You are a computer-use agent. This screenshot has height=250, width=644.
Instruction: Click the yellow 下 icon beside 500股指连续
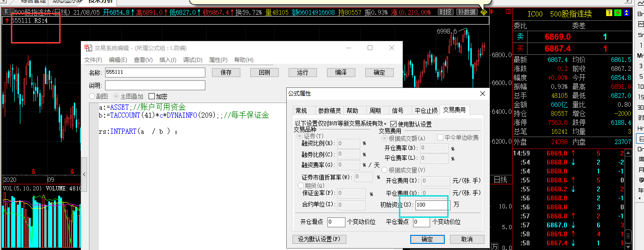(609, 13)
